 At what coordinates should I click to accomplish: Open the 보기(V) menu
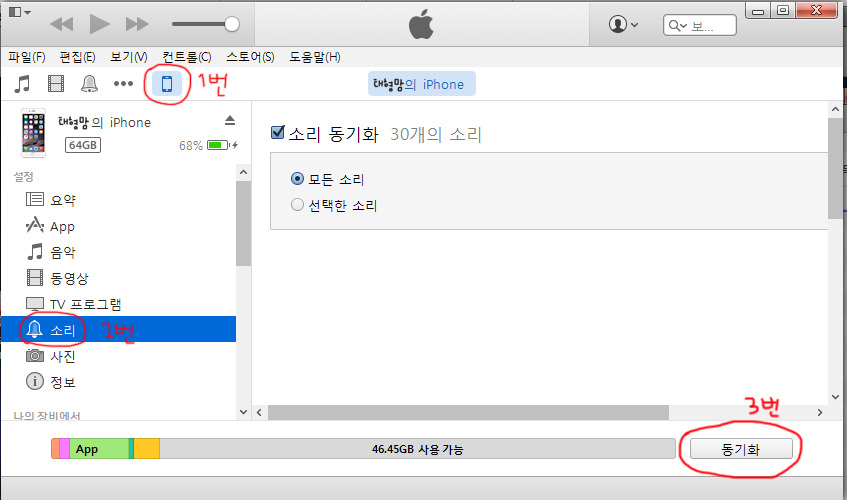click(x=129, y=57)
